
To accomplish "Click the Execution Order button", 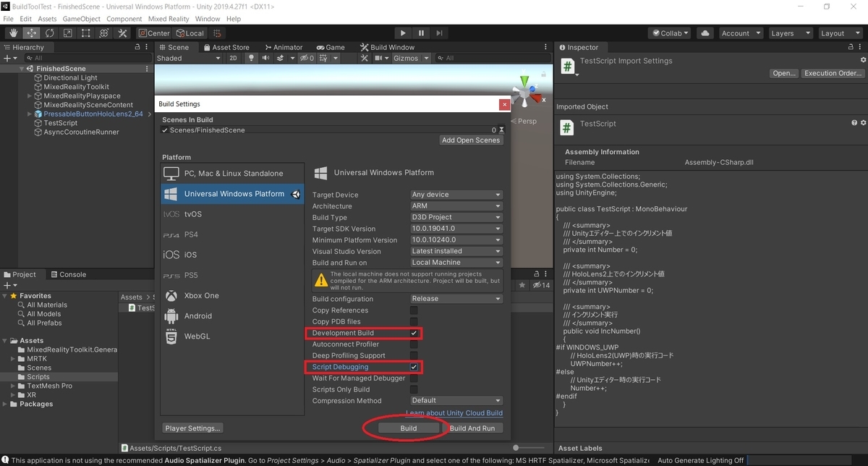I will point(832,73).
